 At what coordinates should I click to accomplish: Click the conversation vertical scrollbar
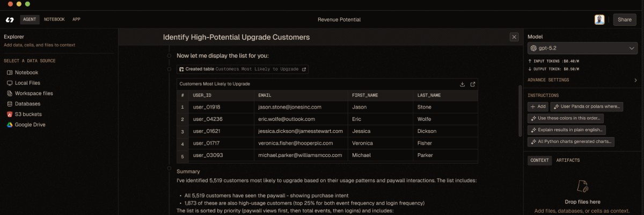[x=519, y=110]
